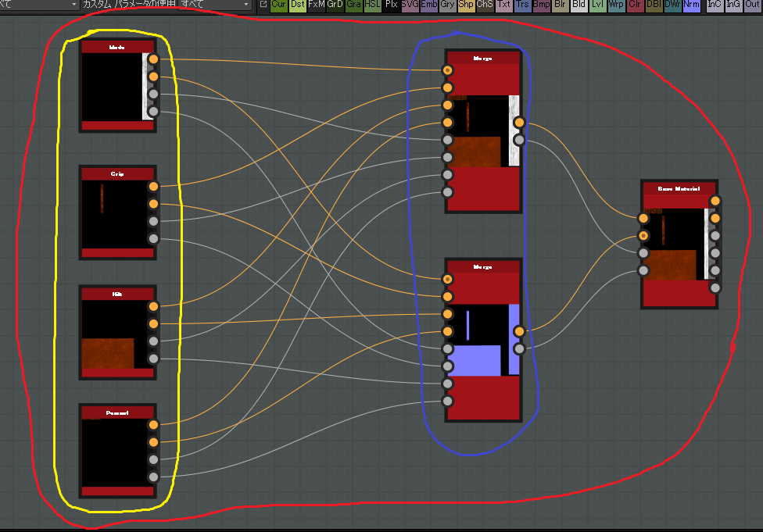The image size is (763, 532).
Task: Add Emboss node using Emb button
Action: tap(428, 5)
